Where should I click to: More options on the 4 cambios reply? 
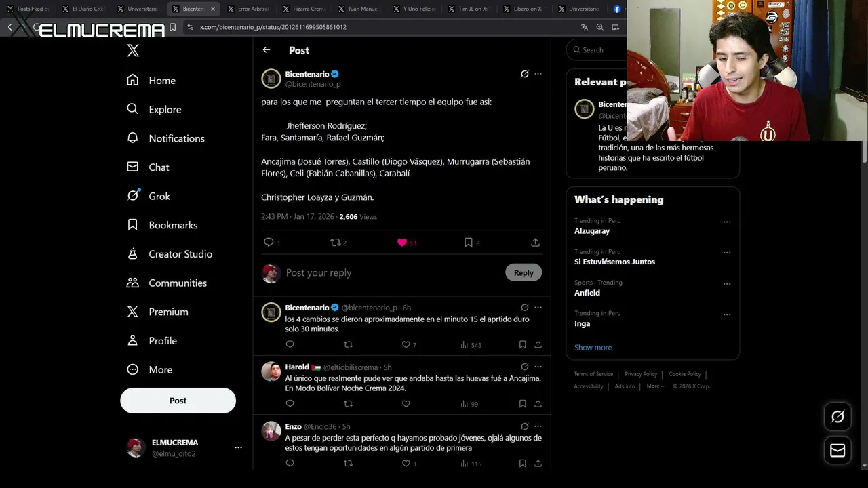pyautogui.click(x=538, y=308)
